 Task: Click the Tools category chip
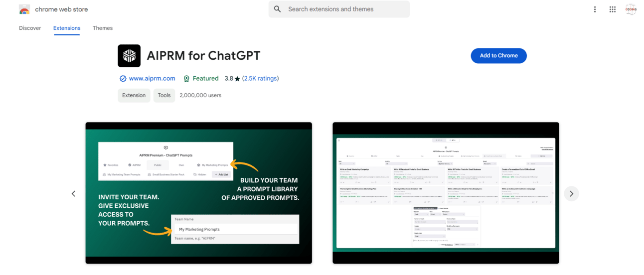point(164,95)
